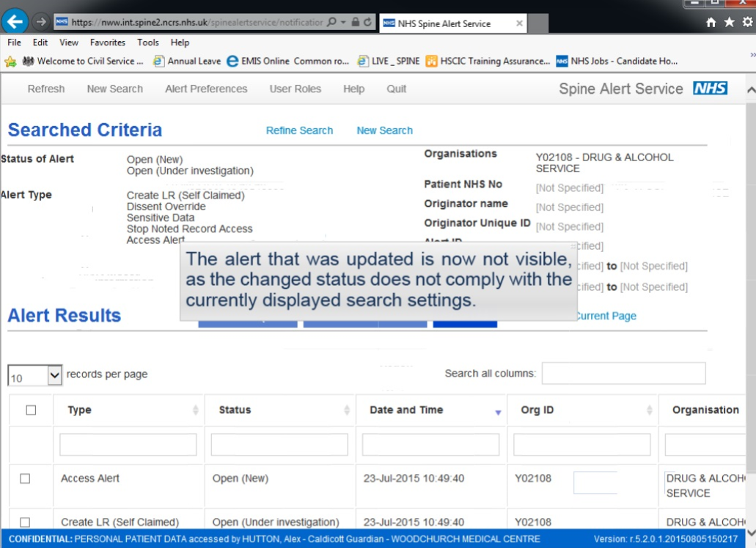This screenshot has height=548, width=756.
Task: Click the padlock security icon
Action: click(356, 22)
